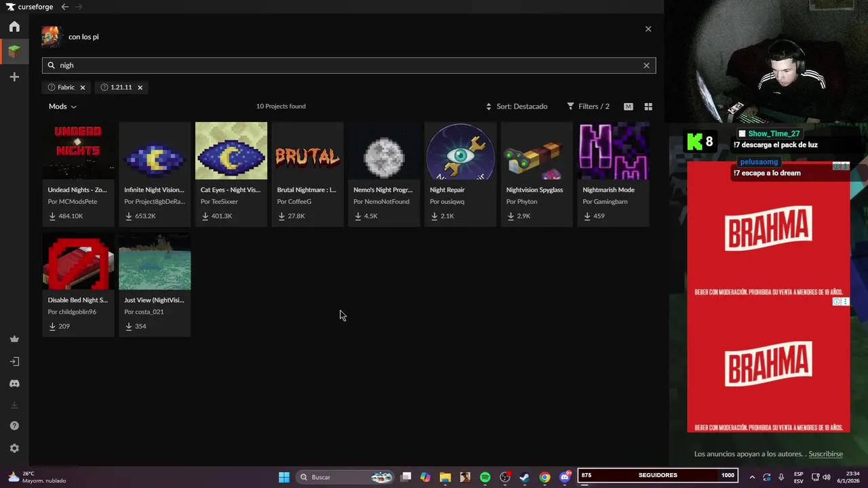The width and height of the screenshot is (868, 488).
Task: Open Steam from the taskbar
Action: 524,477
